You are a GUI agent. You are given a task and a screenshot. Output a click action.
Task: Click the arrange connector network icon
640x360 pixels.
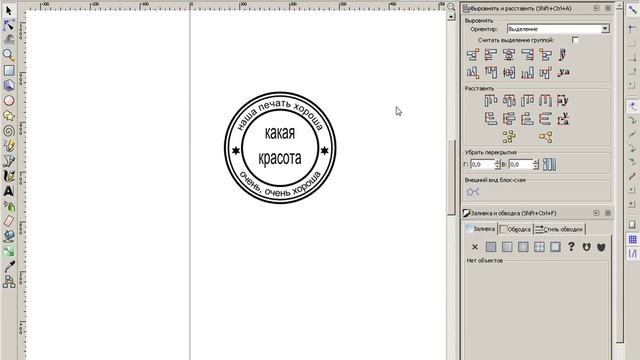(x=473, y=192)
